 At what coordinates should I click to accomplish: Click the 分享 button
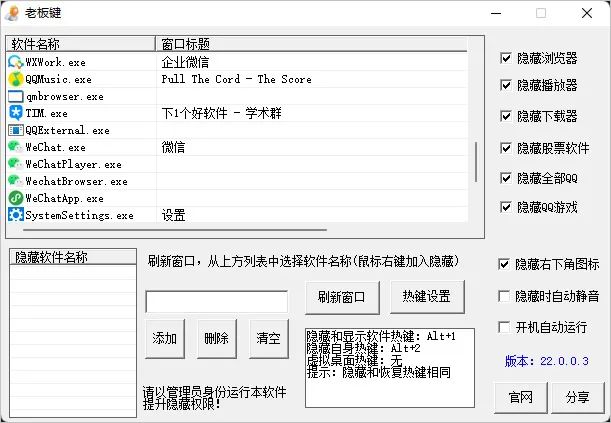(577, 398)
